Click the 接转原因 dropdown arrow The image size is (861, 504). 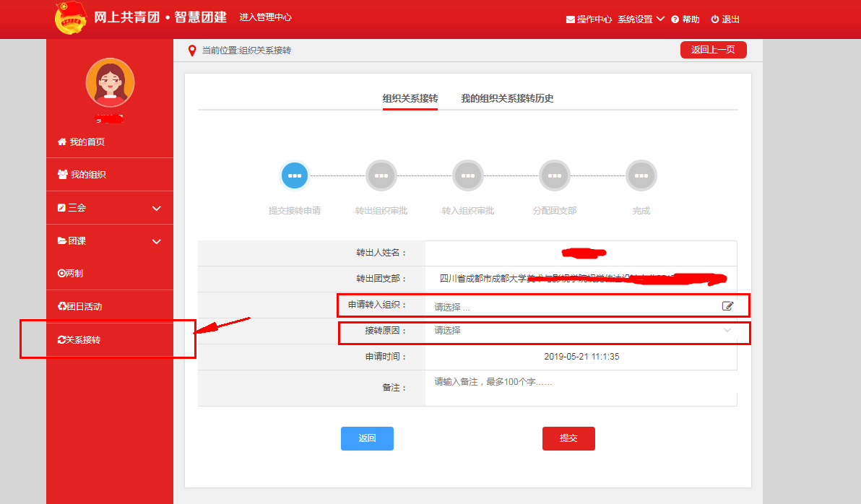727,331
